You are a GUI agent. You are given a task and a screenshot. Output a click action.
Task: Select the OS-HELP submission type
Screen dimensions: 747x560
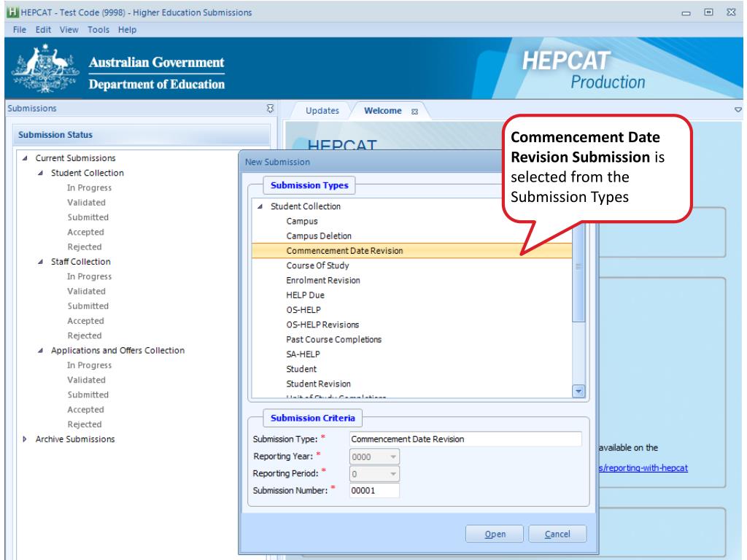click(303, 310)
